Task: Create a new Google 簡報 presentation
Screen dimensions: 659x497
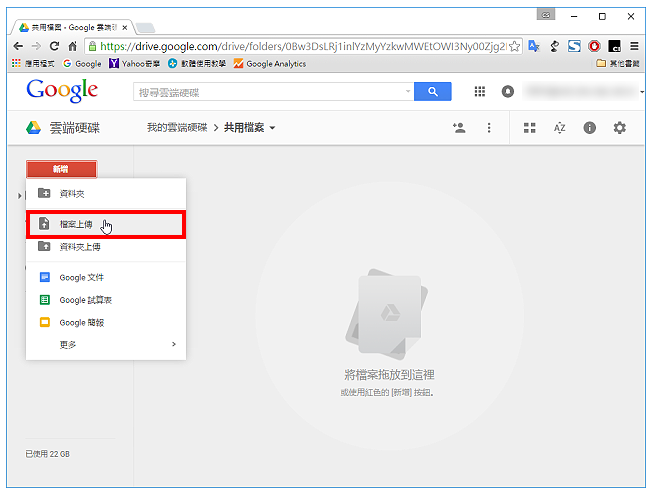Action: (x=106, y=323)
